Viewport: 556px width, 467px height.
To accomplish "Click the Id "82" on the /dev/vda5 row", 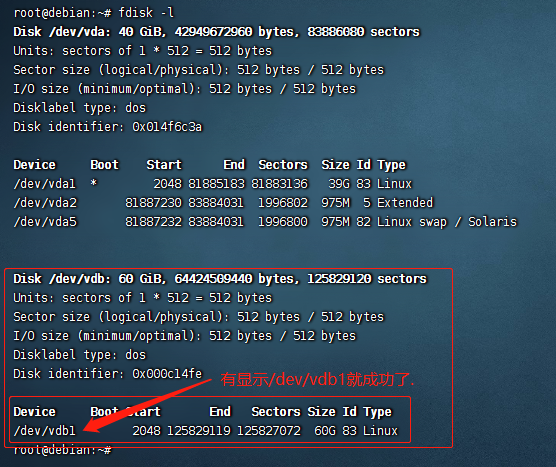I will coord(363,222).
